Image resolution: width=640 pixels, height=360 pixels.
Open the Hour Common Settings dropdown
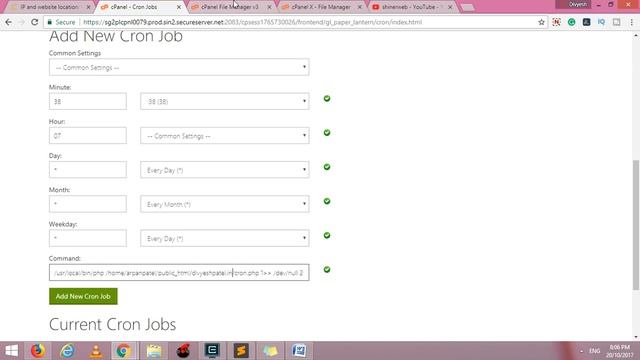pos(224,136)
